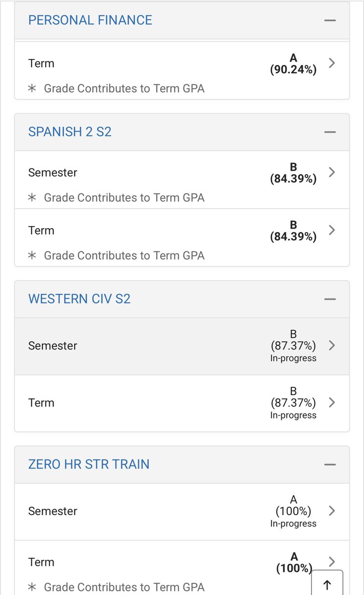Screen dimensions: 364x595
Task: Open the PERSONAL FINANCE course link
Action: [x=90, y=20]
